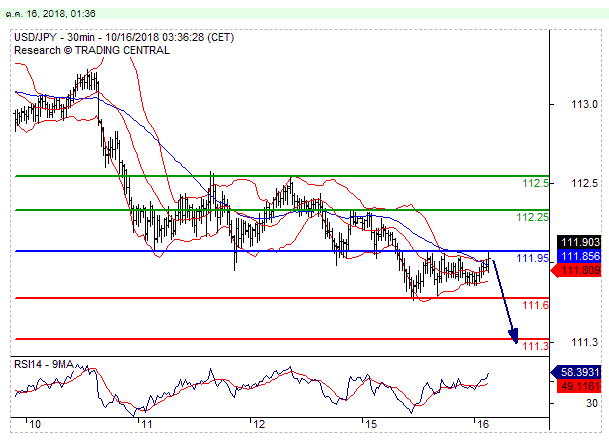The width and height of the screenshot is (609, 441).
Task: Click the green 112.5 resistance label
Action: pyautogui.click(x=536, y=183)
